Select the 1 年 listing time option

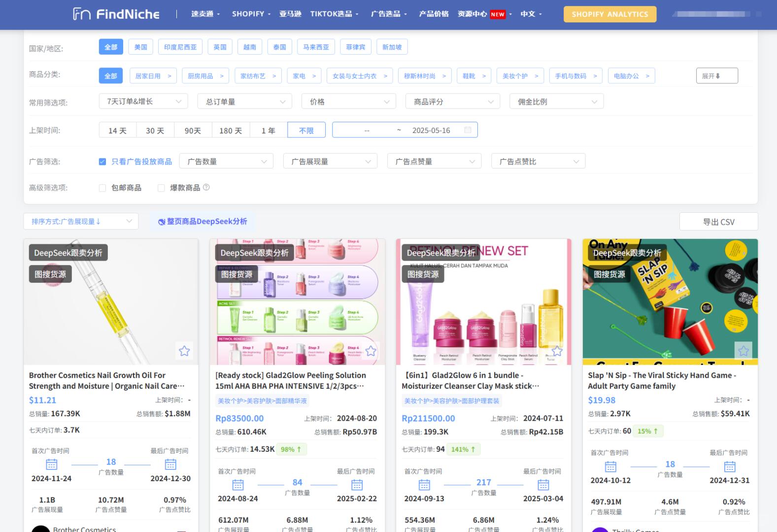pos(269,130)
